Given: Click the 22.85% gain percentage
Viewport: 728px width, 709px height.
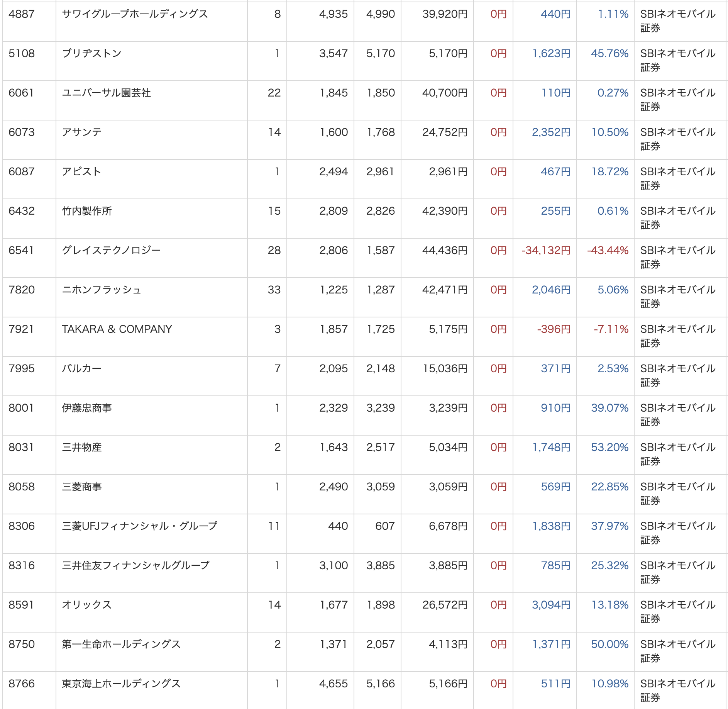Looking at the screenshot, I should [609, 487].
